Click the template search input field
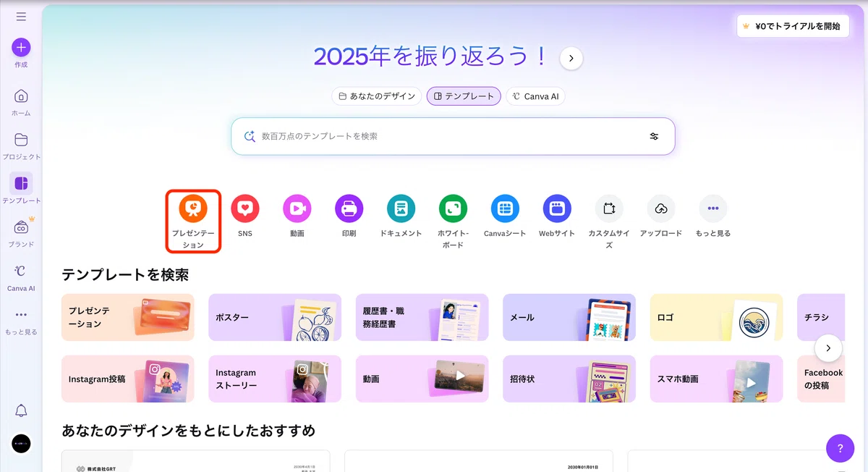Screen dimensions: 868x472 point(453,136)
